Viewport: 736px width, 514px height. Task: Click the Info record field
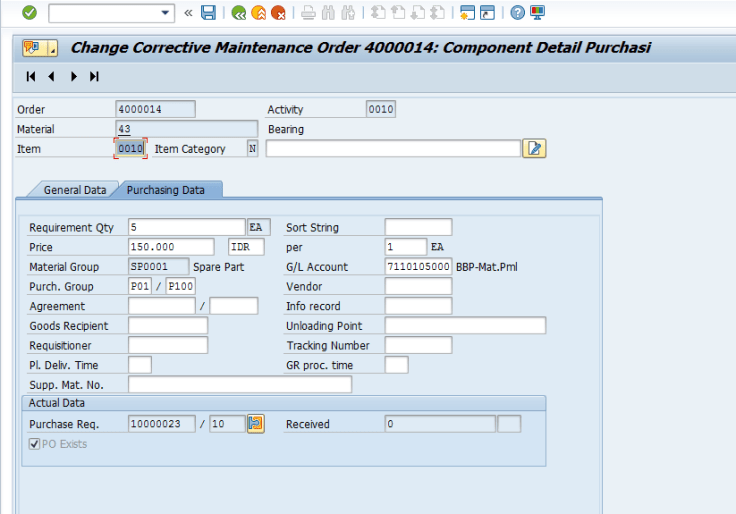tap(418, 306)
